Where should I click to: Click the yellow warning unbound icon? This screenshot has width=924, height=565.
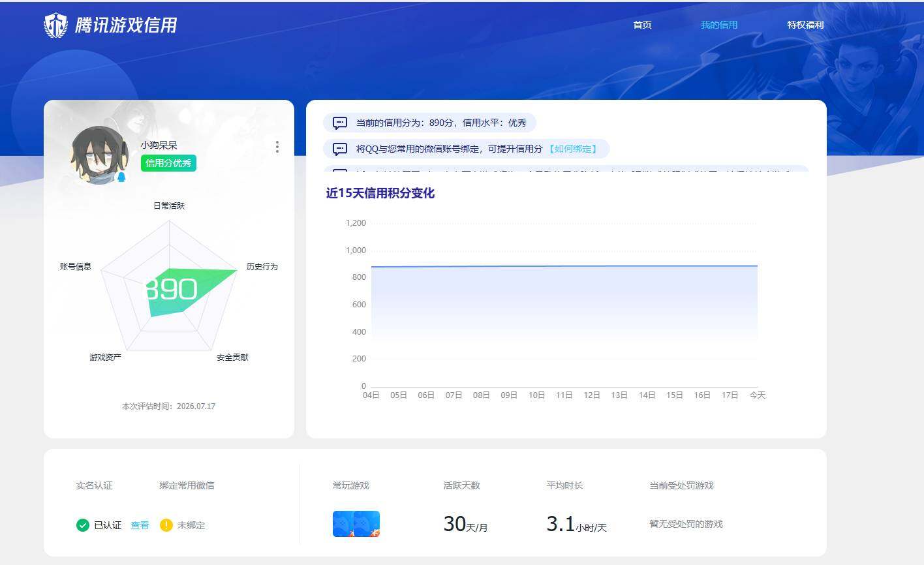pos(166,525)
